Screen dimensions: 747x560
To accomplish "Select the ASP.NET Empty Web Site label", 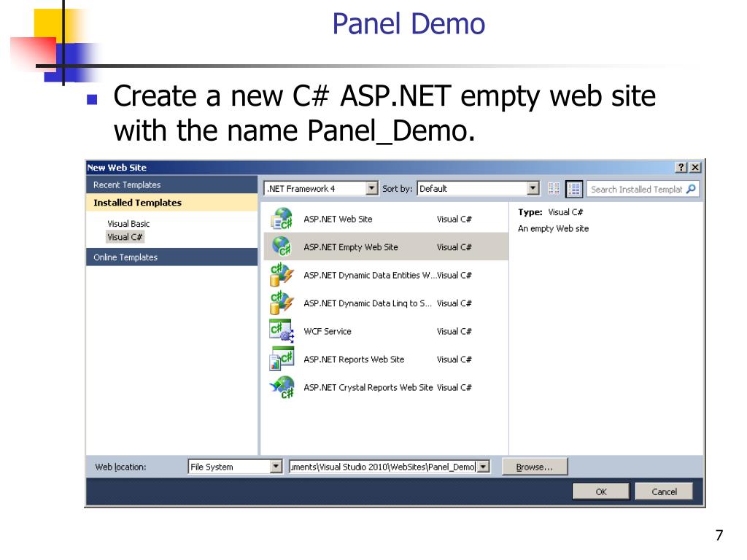I will click(x=351, y=247).
